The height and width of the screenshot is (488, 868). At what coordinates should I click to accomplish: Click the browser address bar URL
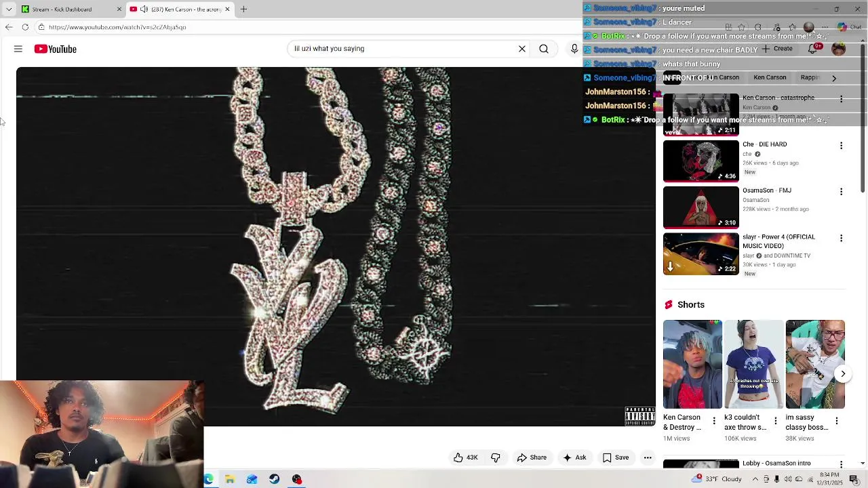[117, 27]
